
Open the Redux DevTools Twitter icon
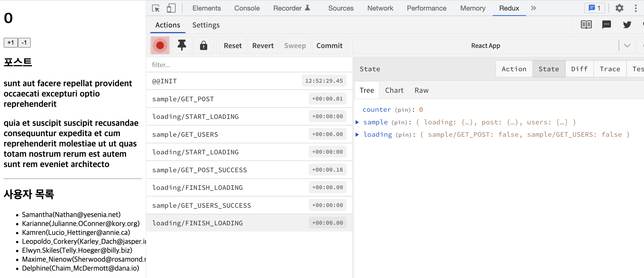pyautogui.click(x=627, y=25)
